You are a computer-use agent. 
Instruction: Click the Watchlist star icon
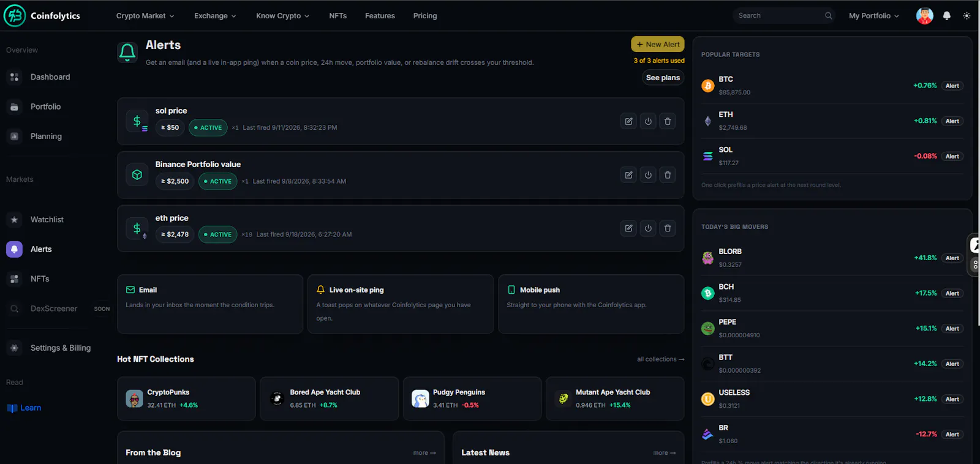[x=14, y=220]
